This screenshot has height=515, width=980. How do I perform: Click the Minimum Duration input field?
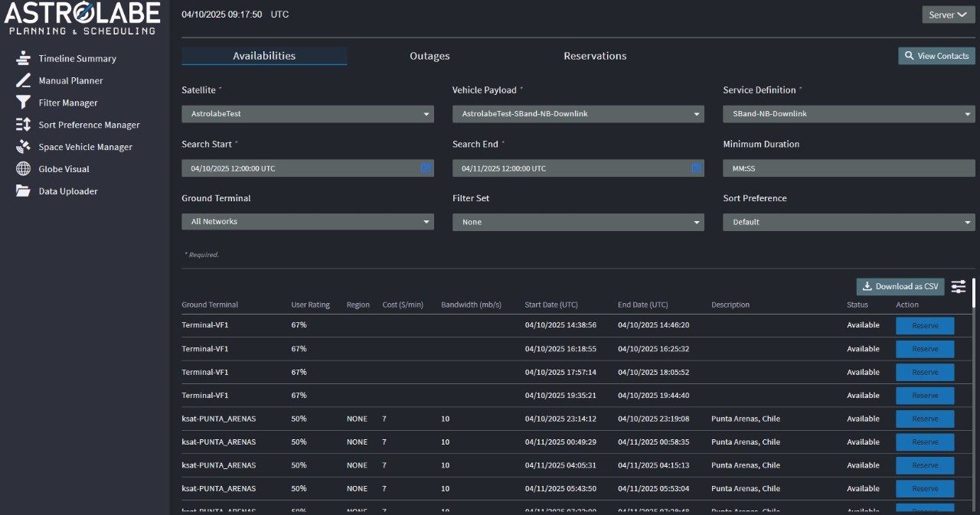click(x=848, y=168)
